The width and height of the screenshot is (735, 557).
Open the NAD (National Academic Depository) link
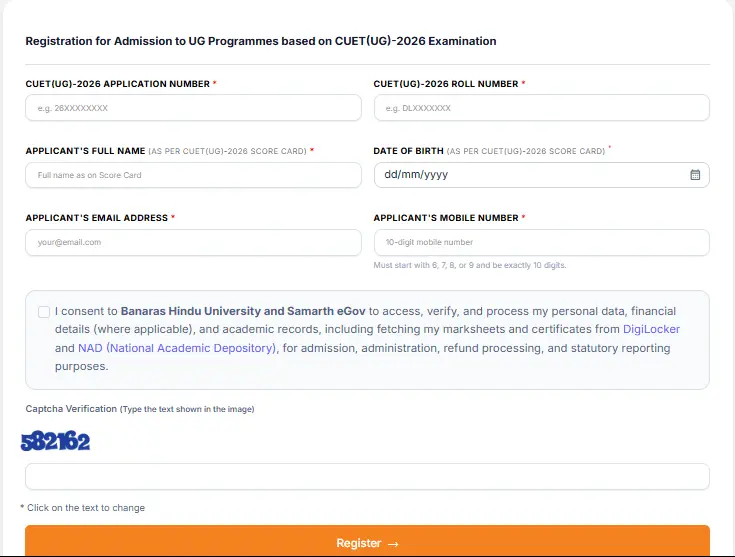(x=177, y=348)
